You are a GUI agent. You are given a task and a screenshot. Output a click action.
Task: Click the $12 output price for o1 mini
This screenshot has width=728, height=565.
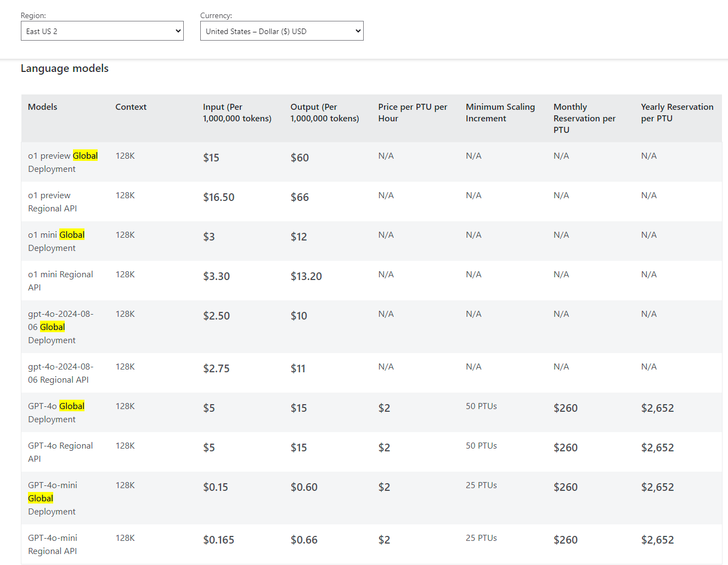299,237
